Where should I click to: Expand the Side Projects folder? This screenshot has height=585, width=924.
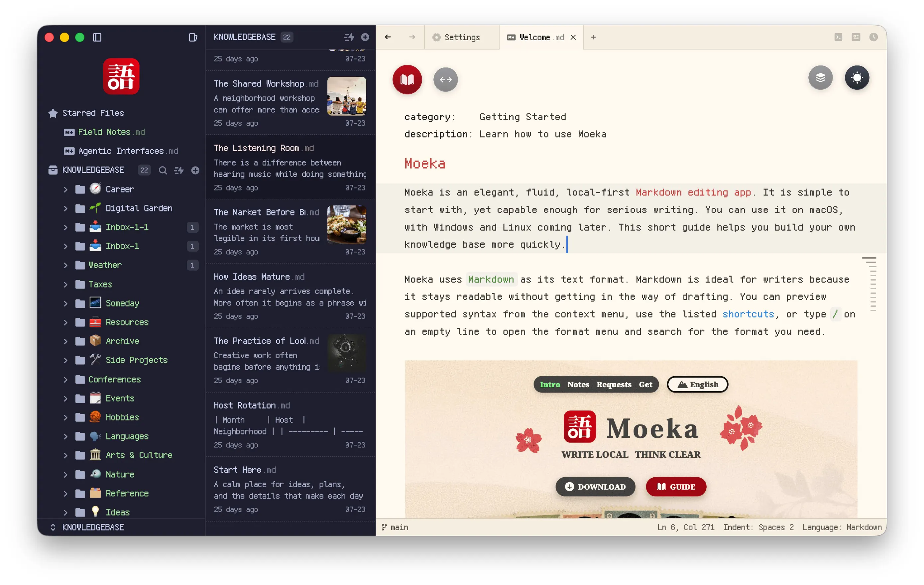[x=65, y=360]
